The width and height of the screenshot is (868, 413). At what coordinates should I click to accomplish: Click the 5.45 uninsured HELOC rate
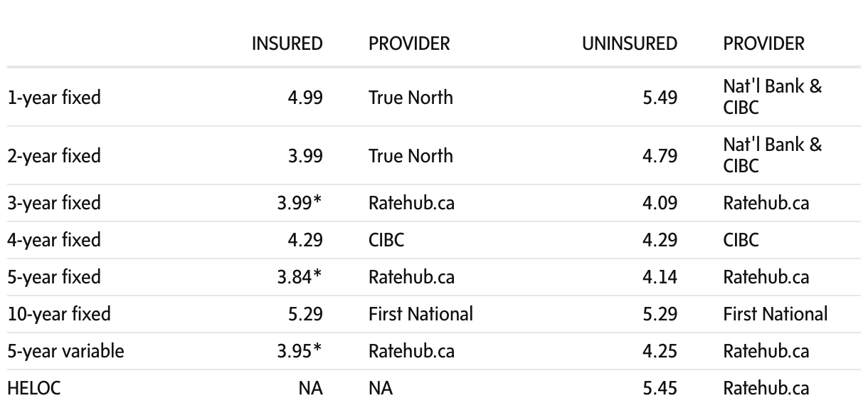pyautogui.click(x=660, y=388)
